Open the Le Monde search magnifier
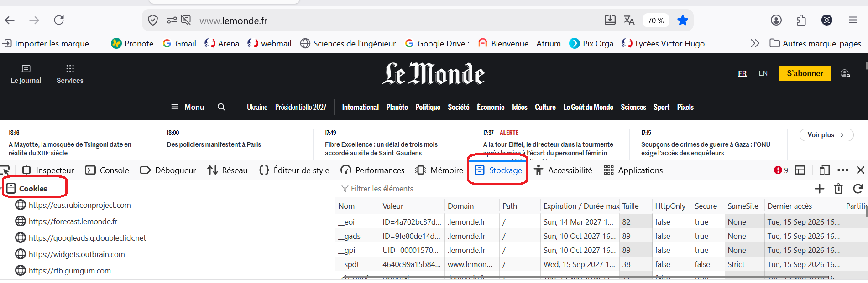This screenshot has width=868, height=283. pyautogui.click(x=221, y=107)
